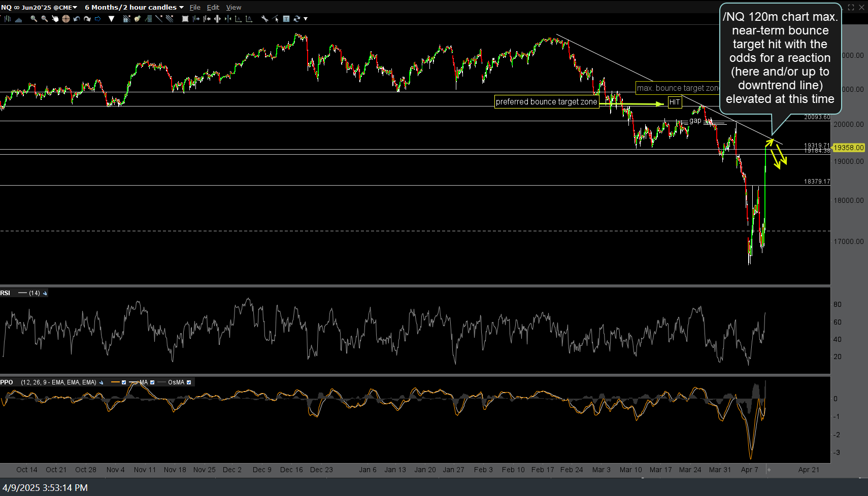Open the File menu

(x=195, y=8)
